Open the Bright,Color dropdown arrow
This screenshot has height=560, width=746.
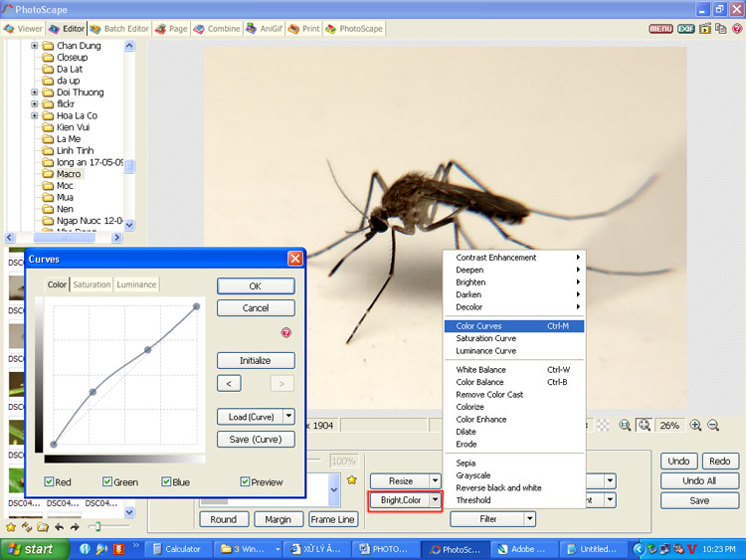coord(436,499)
